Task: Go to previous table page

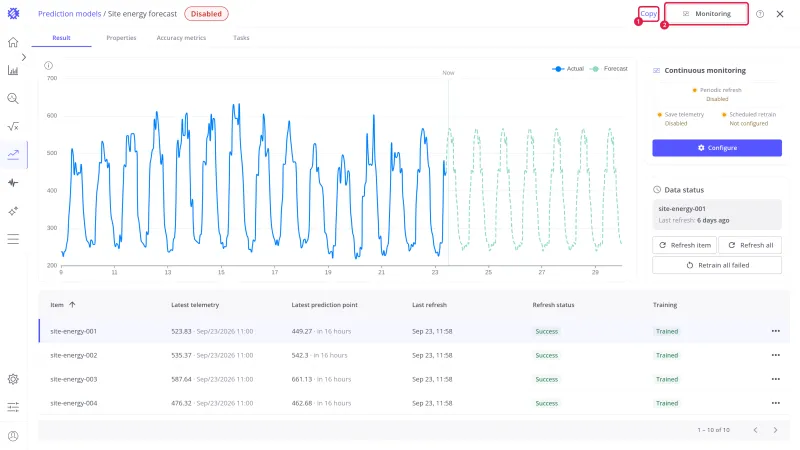Action: pyautogui.click(x=756, y=430)
